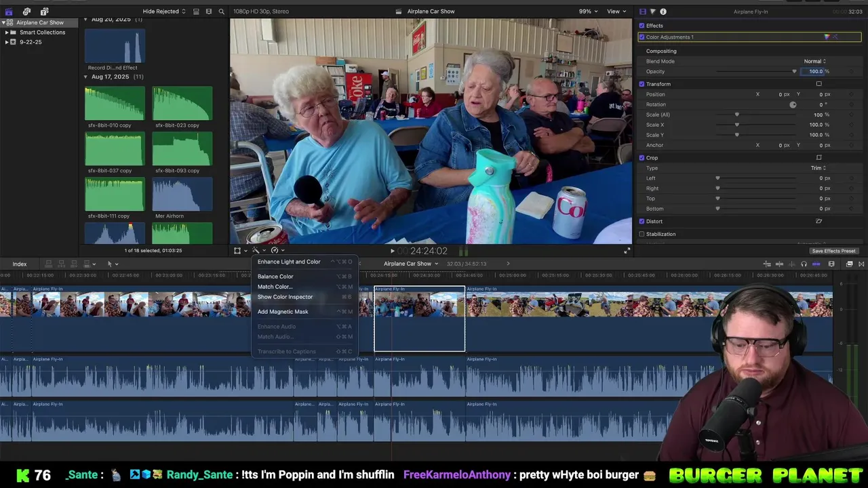Choose Enhance Light and Color
Viewport: 868px width, 488px height.
[289, 262]
